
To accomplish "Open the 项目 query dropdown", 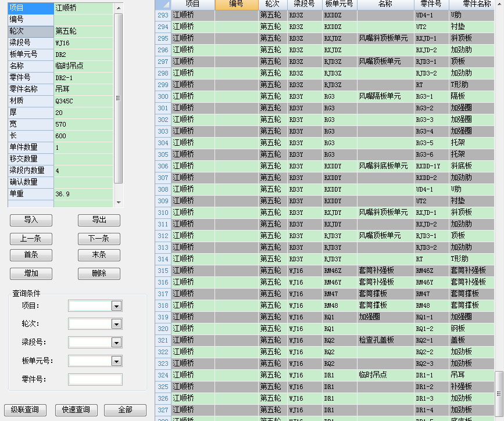I will (x=116, y=306).
